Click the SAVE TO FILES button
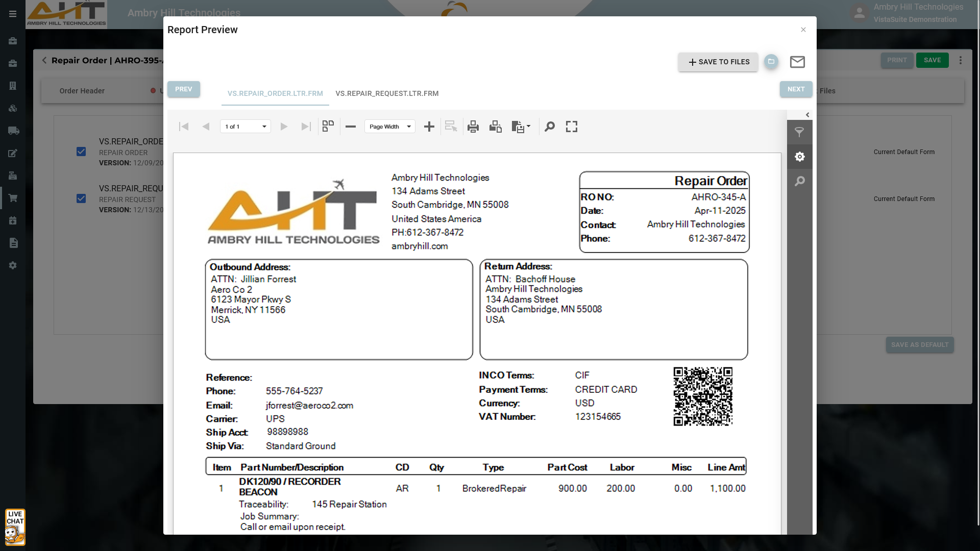This screenshot has height=551, width=980. pos(718,62)
